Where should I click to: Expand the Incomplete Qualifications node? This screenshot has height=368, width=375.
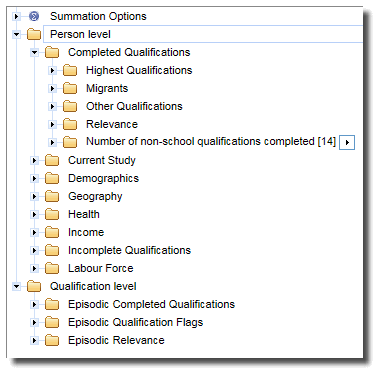point(34,250)
